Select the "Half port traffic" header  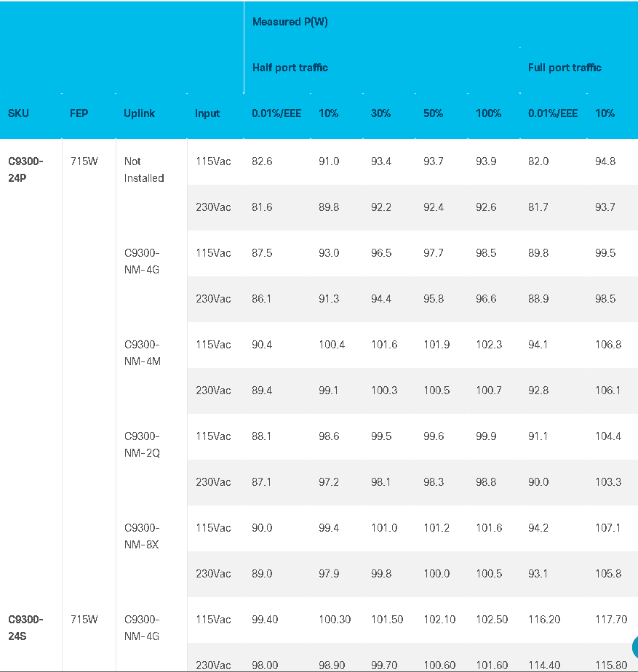click(290, 68)
